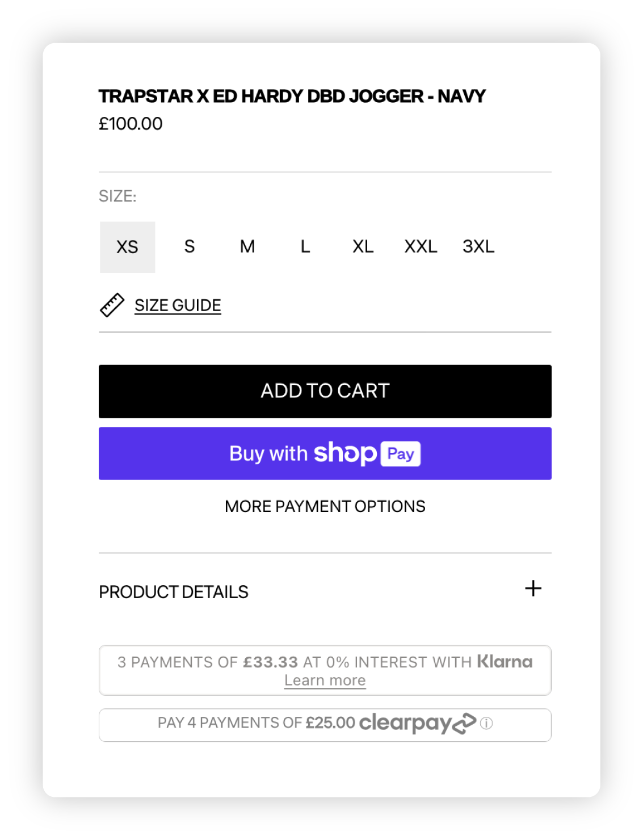Click Klarna Learn more link
643x840 pixels.
tap(325, 681)
